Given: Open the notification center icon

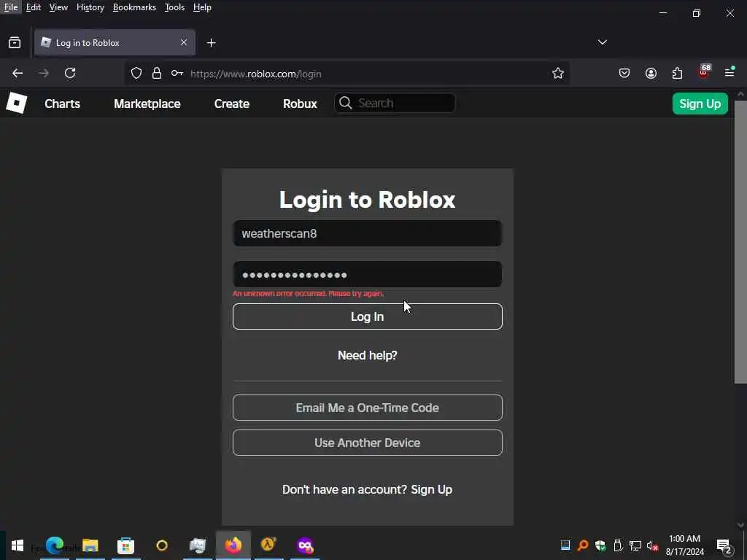Looking at the screenshot, I should pos(724,546).
